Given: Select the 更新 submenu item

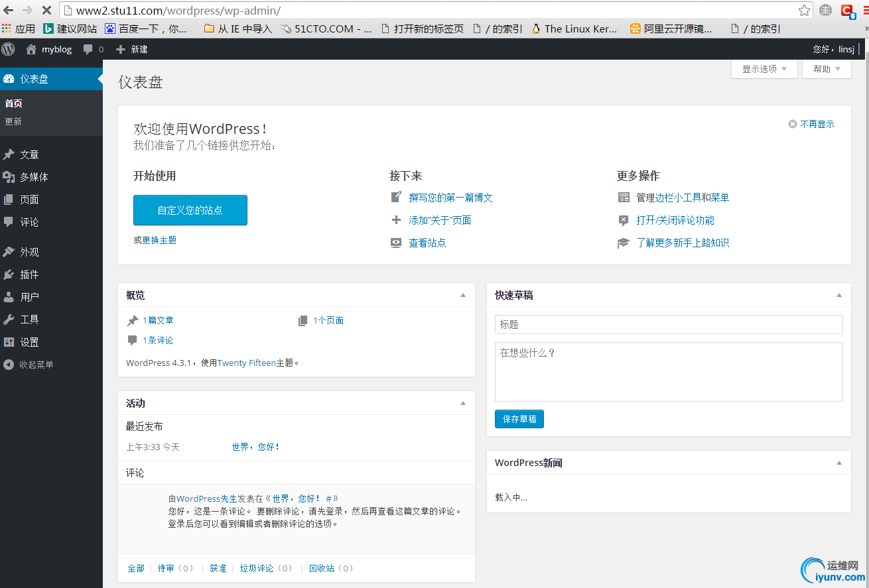Looking at the screenshot, I should coord(13,121).
